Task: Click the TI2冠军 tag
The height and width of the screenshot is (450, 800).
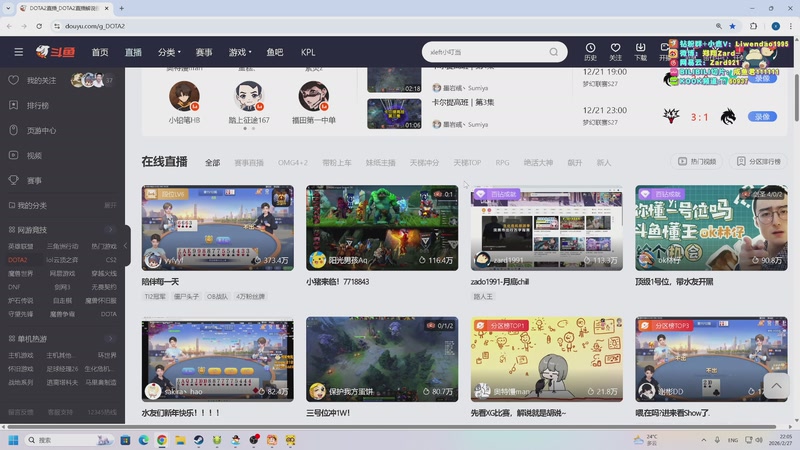Action: click(x=155, y=296)
